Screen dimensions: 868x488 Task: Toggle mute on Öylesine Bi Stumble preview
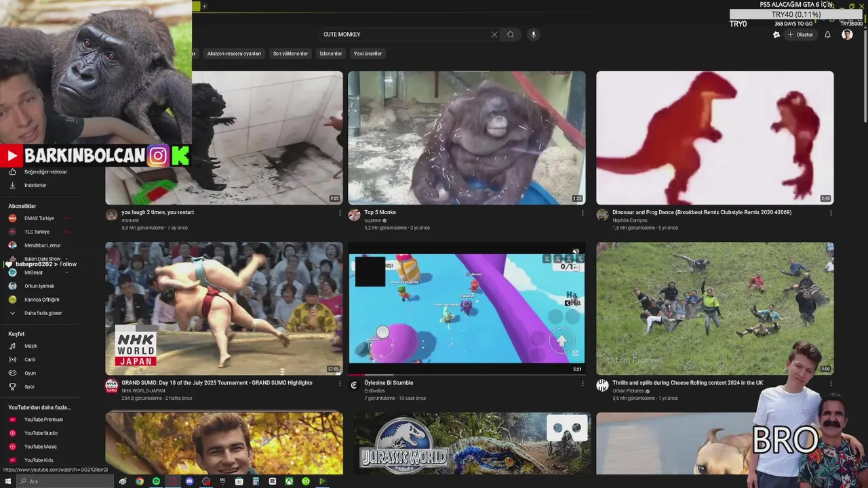tap(576, 251)
